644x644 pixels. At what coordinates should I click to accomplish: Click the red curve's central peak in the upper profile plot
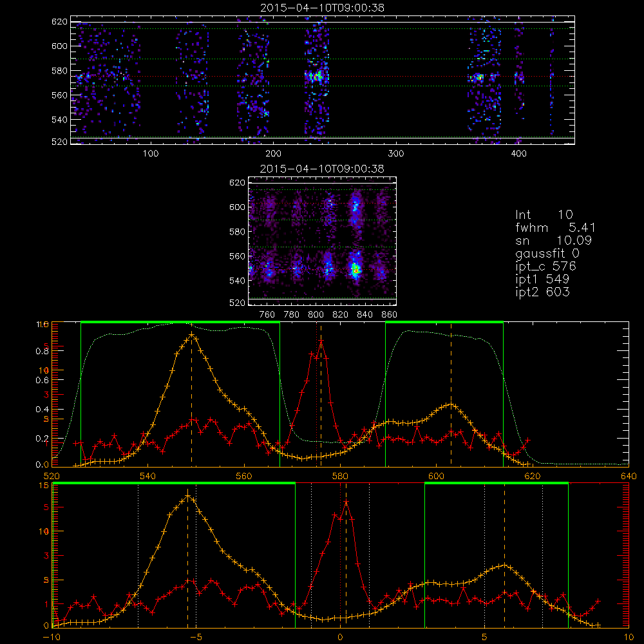(x=321, y=341)
